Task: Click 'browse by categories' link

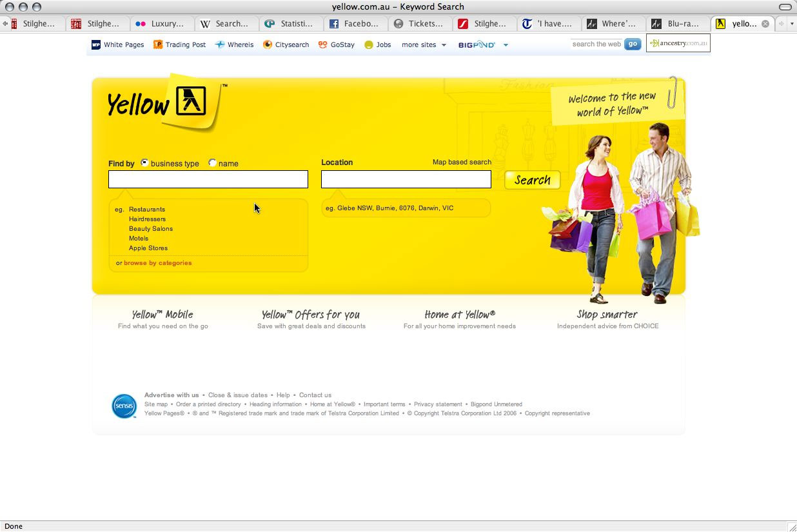Action: [x=157, y=263]
